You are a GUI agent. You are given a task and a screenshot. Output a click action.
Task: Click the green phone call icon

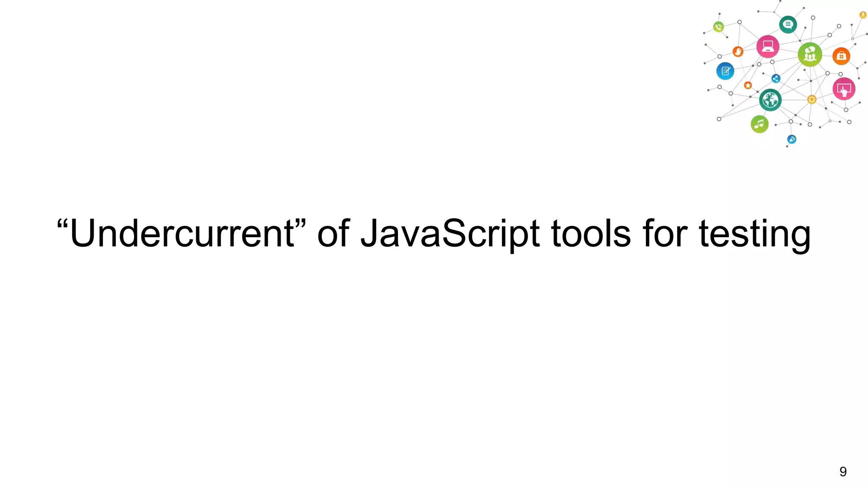[718, 27]
